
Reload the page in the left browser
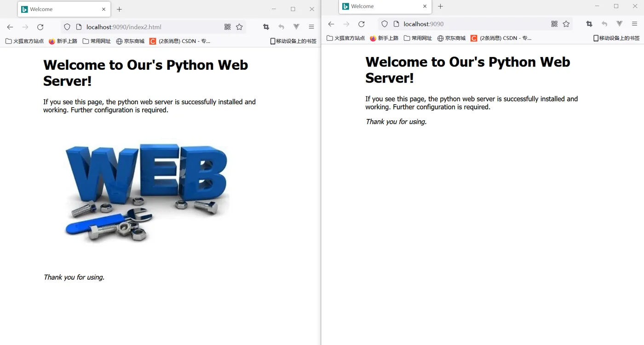(x=40, y=27)
